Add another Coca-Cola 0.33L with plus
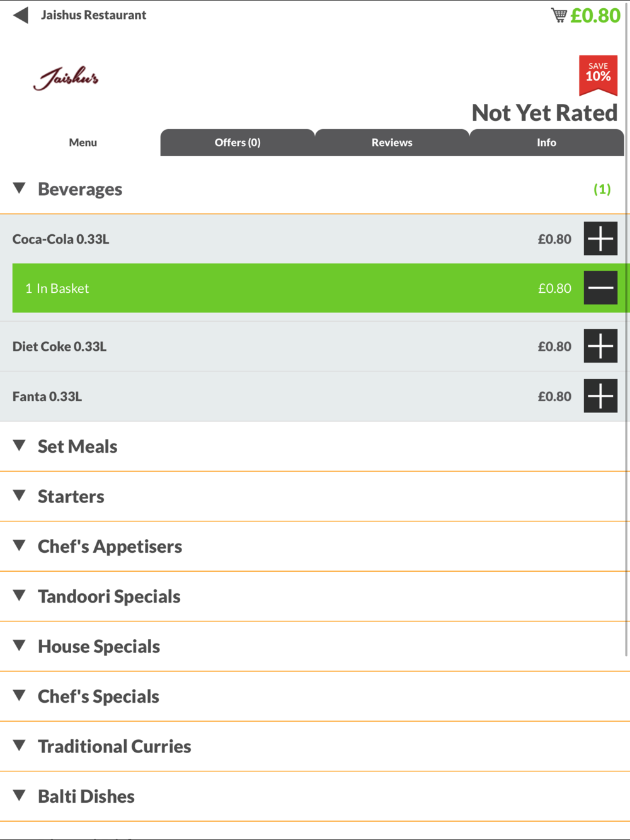630x840 pixels. click(x=600, y=239)
